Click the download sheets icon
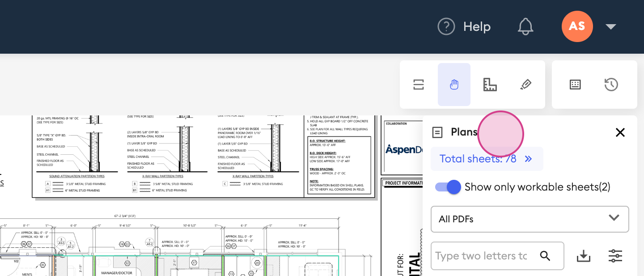The height and width of the screenshot is (276, 644). (584, 256)
